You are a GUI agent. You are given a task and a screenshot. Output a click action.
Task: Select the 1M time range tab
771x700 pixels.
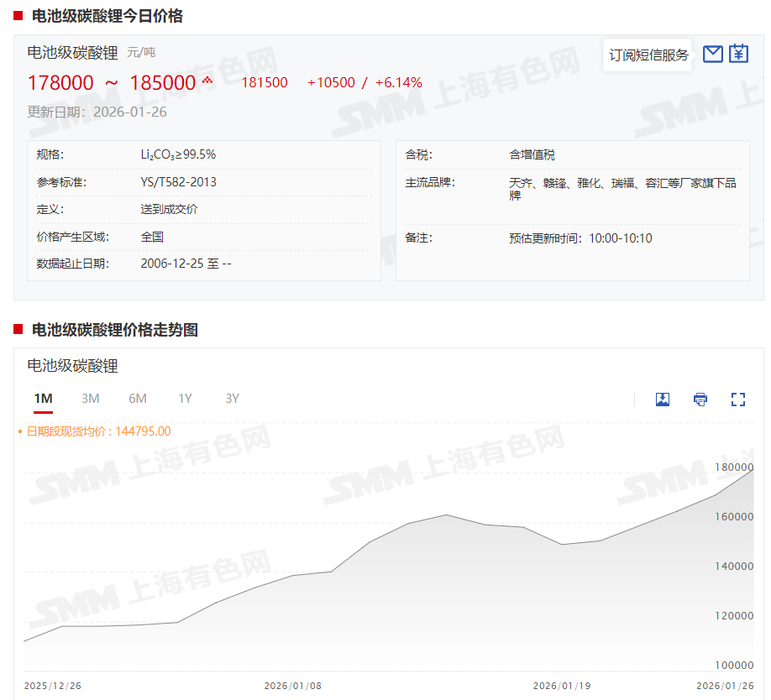[x=43, y=399]
